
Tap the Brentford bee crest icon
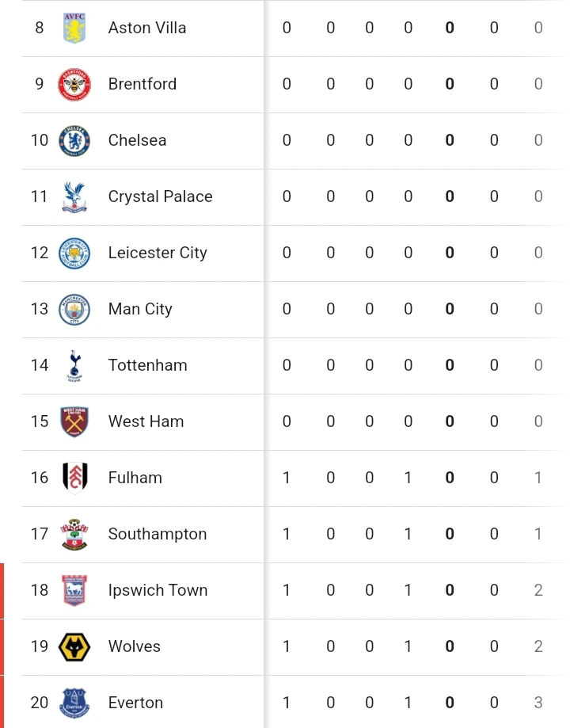click(74, 85)
